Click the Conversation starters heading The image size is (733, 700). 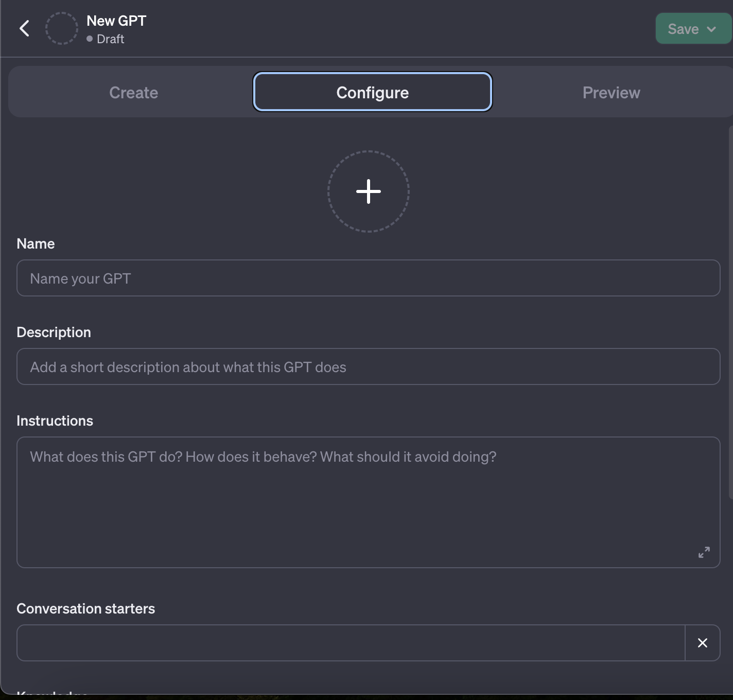point(86,608)
